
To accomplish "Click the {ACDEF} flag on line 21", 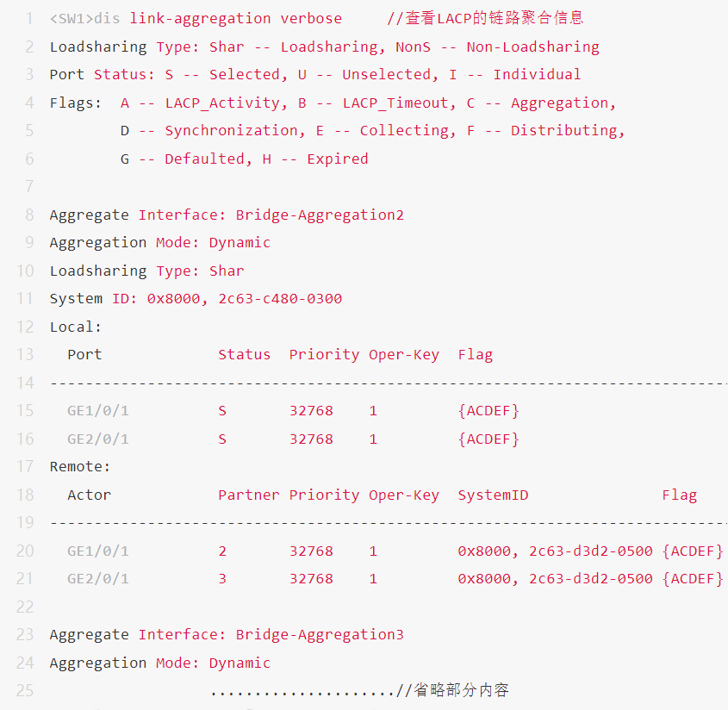I will [x=693, y=579].
